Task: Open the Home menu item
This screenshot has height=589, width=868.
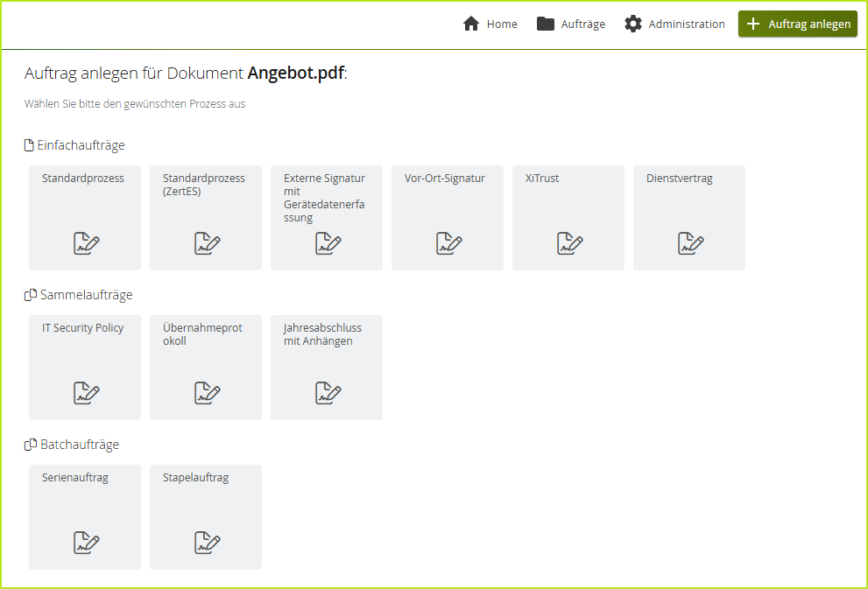Action: pos(502,25)
